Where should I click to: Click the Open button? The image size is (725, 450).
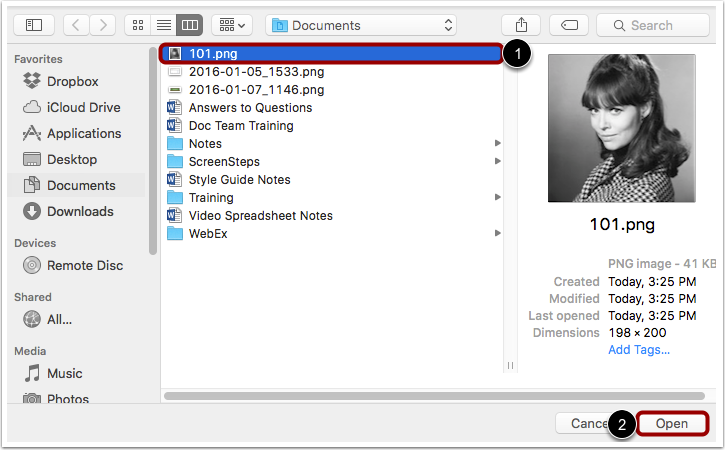(672, 424)
